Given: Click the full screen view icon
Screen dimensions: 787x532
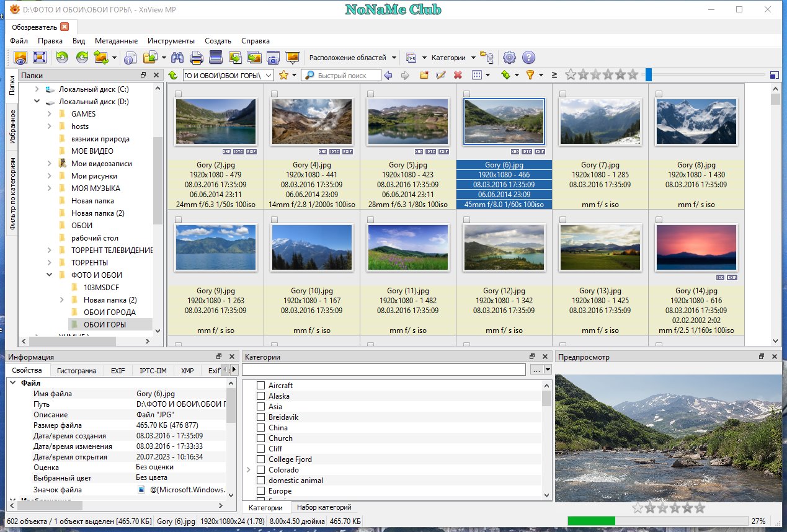Looking at the screenshot, I should point(40,58).
